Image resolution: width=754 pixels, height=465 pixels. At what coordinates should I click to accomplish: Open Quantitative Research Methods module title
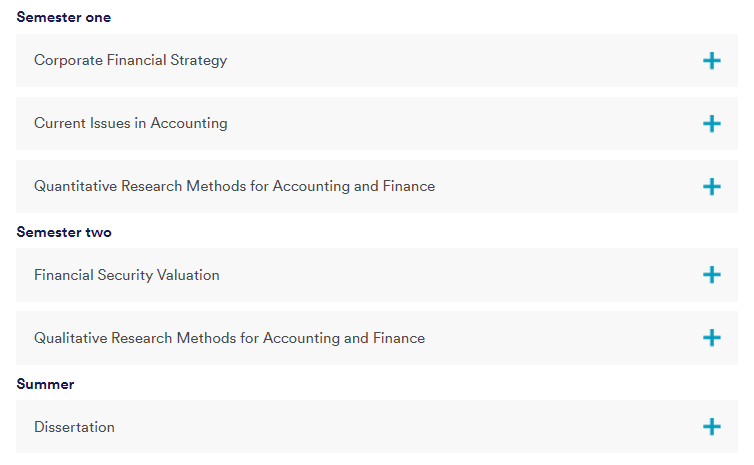[234, 187]
